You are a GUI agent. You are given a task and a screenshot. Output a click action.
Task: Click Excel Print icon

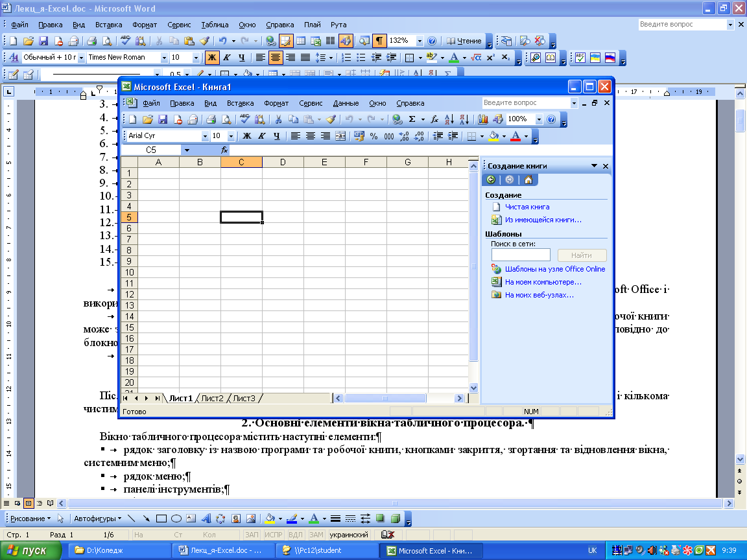(211, 119)
